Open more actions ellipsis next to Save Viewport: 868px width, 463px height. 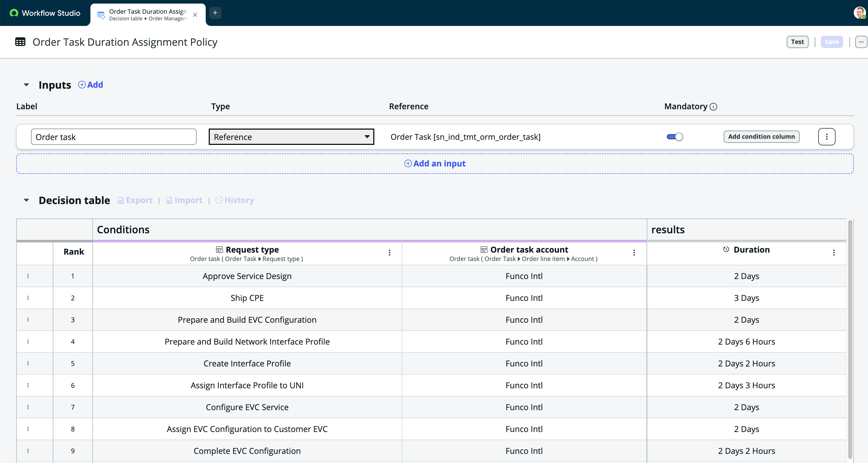tap(861, 42)
